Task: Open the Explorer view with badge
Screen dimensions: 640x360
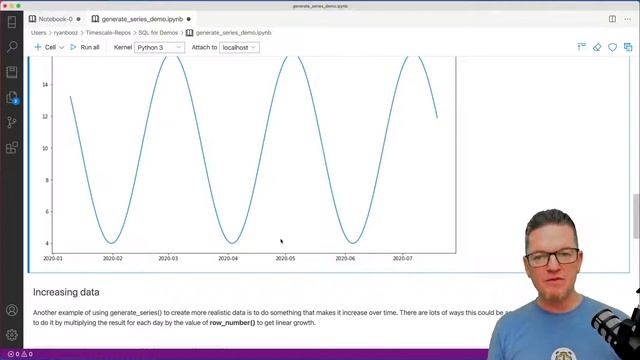Action: tap(12, 98)
